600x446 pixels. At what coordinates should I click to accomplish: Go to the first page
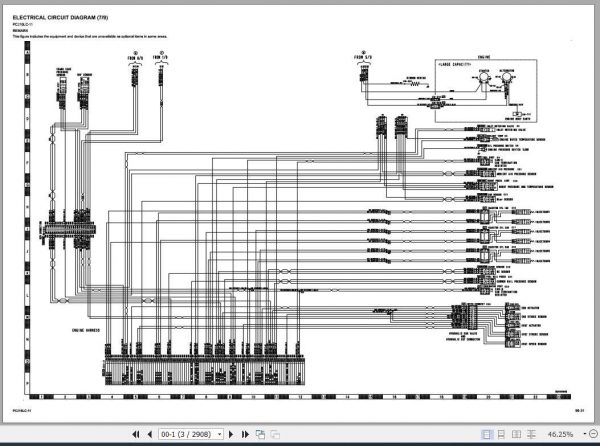coord(135,434)
